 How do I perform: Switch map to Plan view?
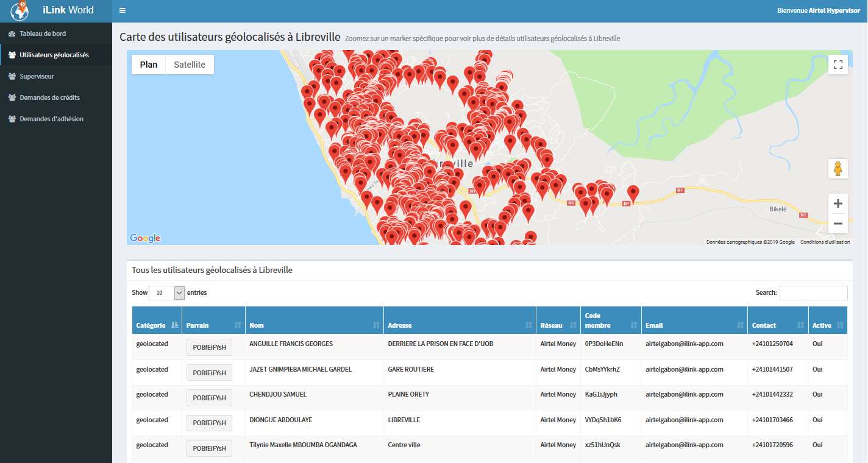(149, 65)
